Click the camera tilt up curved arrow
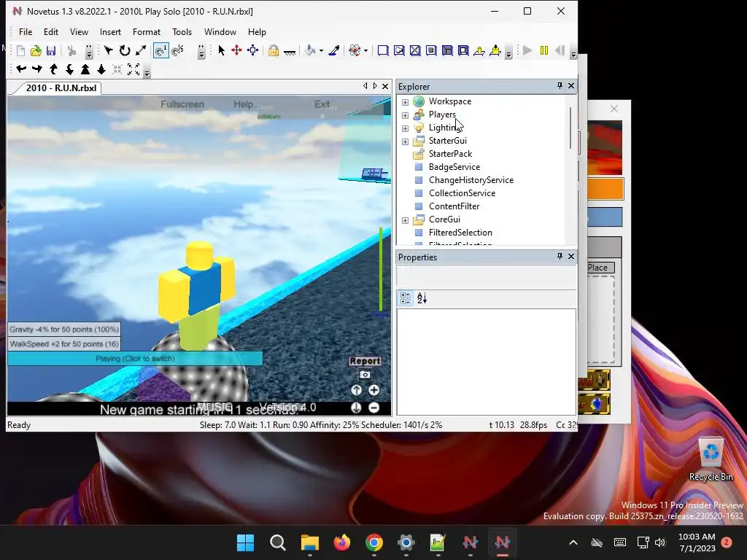Image resolution: width=747 pixels, height=560 pixels. pyautogui.click(x=53, y=69)
